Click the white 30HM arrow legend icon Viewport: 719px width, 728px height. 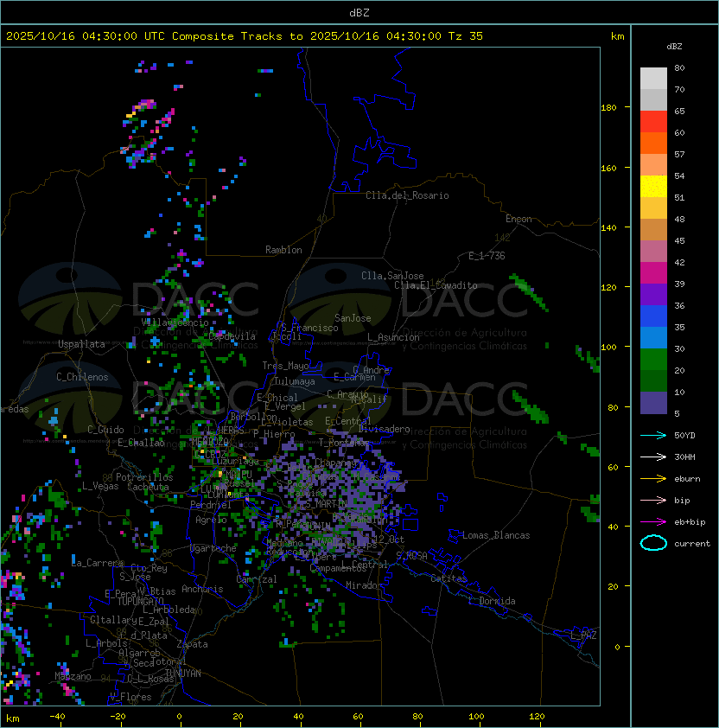tap(653, 457)
